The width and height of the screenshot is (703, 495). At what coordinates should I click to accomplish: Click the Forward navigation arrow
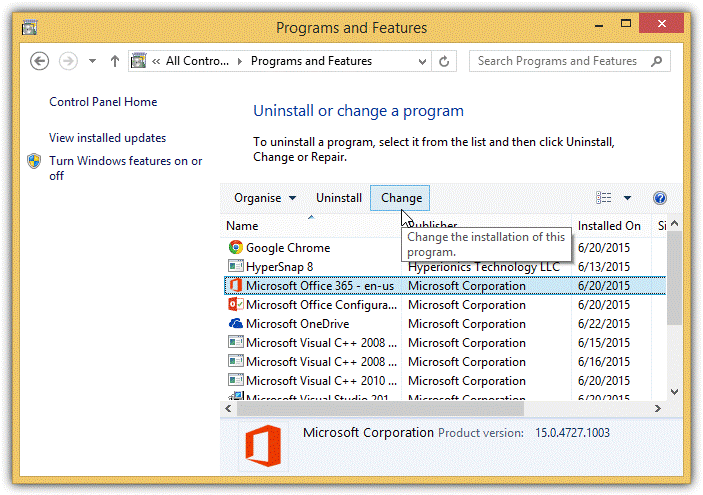pos(68,61)
